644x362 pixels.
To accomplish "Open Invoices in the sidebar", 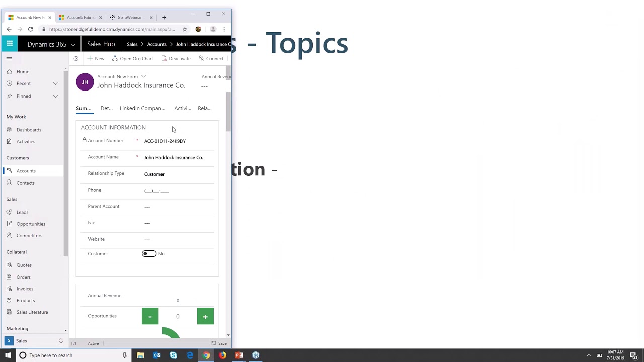I will [25, 289].
